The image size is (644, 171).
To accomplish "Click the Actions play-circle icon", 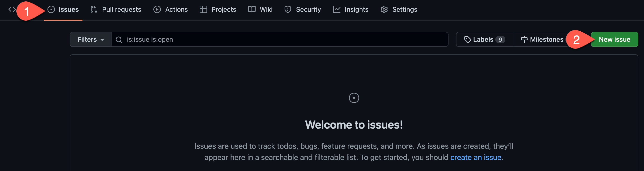I will pyautogui.click(x=157, y=10).
